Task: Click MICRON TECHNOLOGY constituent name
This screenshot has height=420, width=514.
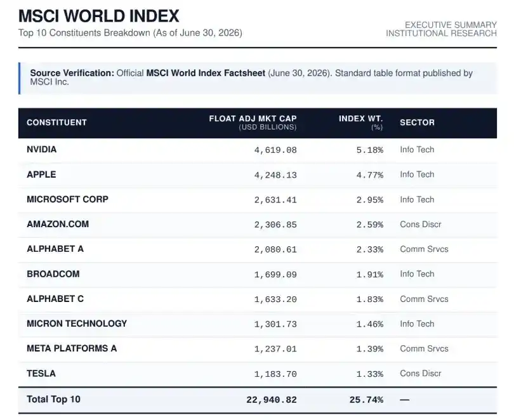Action: point(77,324)
